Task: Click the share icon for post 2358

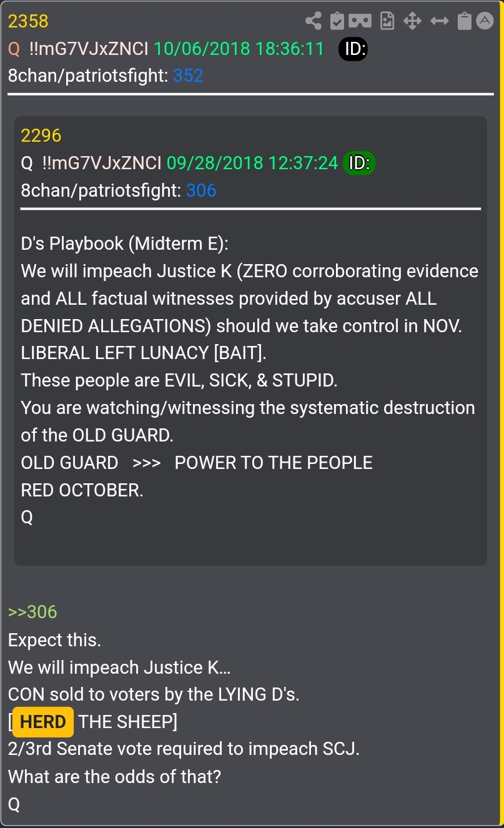Action: pos(314,21)
